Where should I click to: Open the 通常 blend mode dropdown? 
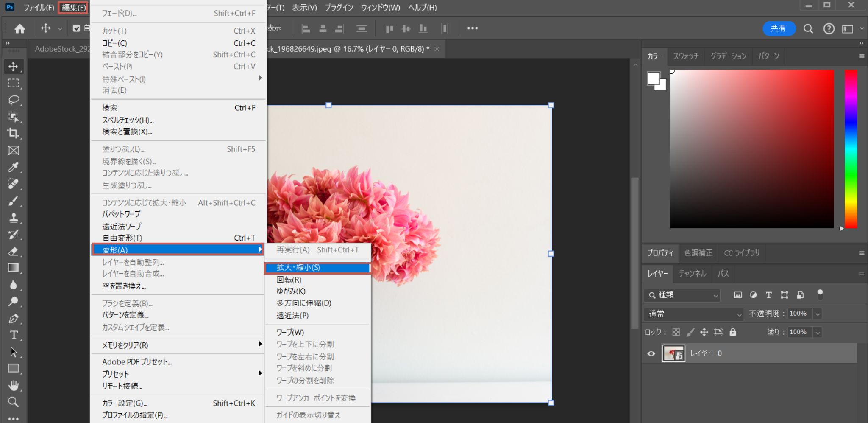click(694, 314)
